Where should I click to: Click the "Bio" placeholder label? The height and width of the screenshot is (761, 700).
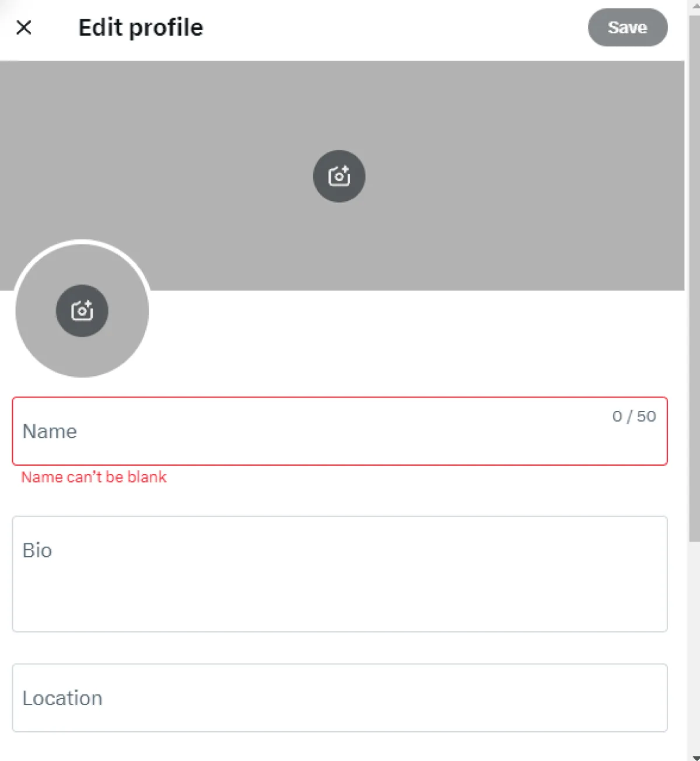37,550
